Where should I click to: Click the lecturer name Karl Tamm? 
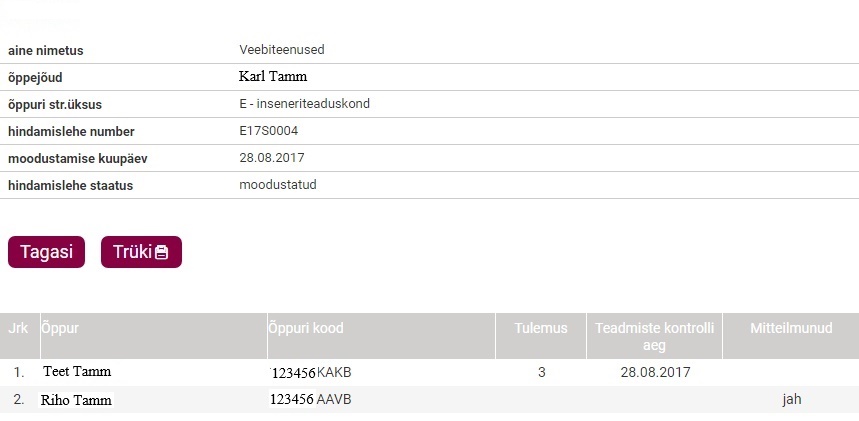tap(273, 76)
